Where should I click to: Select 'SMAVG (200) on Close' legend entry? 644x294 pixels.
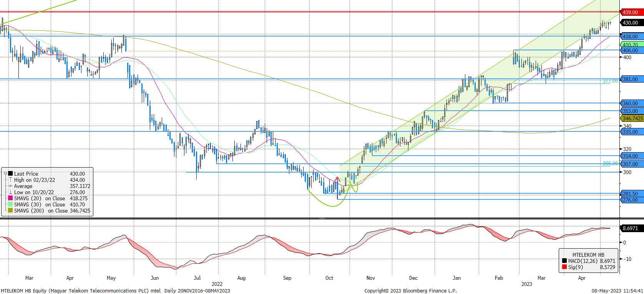coord(49,211)
